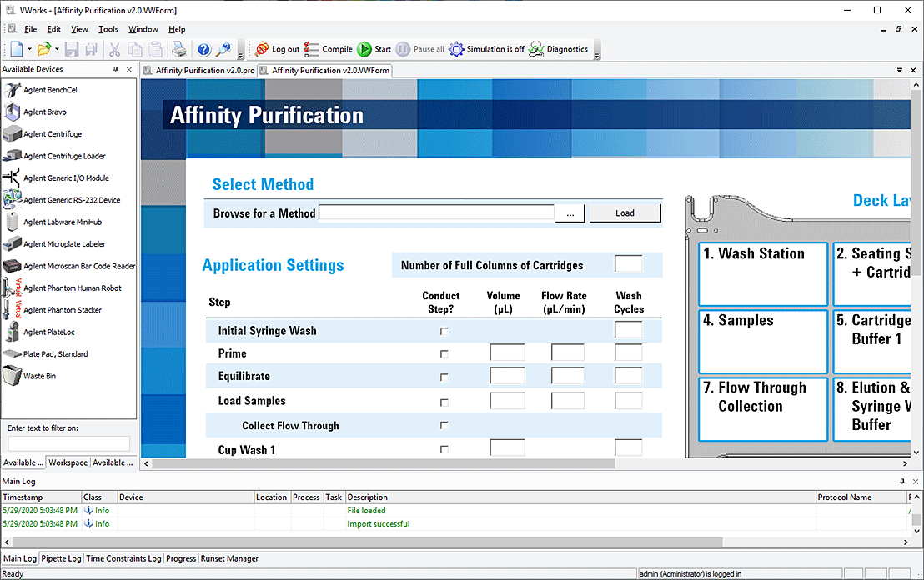The height and width of the screenshot is (580, 924).
Task: Open dropdown arrow next to Open folder icon
Action: click(x=57, y=49)
